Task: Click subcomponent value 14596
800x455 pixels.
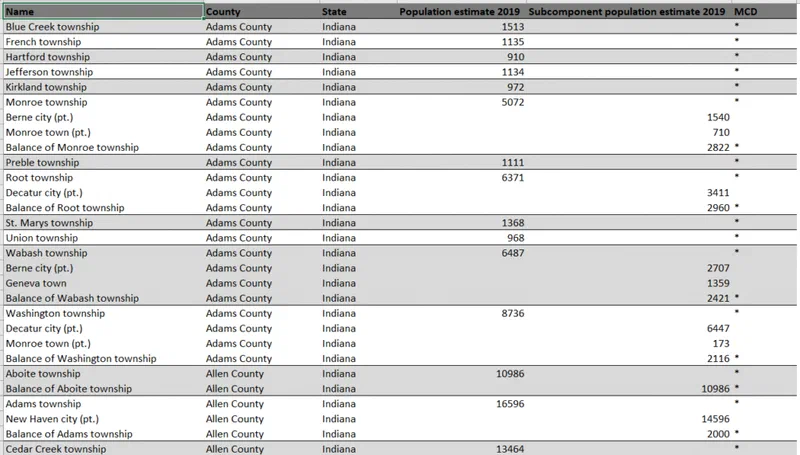Action: pos(715,419)
